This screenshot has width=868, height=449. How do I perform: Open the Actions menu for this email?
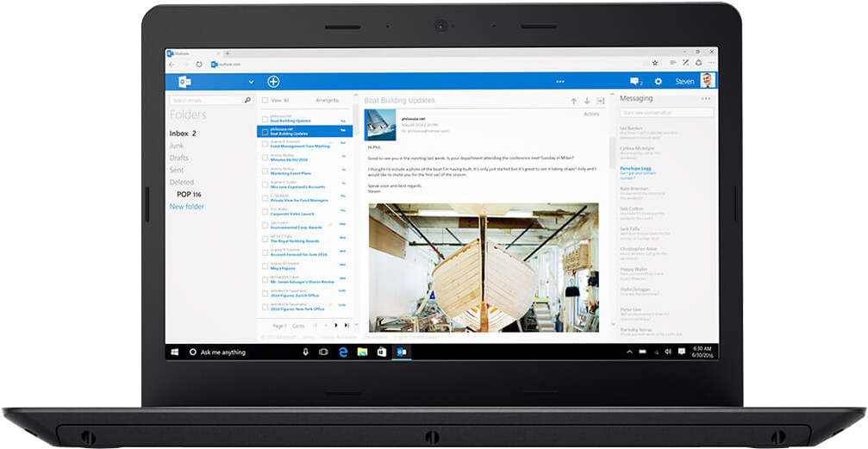(x=591, y=114)
